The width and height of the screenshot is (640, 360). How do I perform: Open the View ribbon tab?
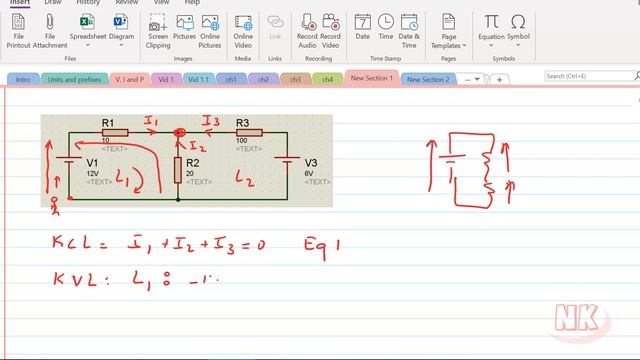point(161,2)
